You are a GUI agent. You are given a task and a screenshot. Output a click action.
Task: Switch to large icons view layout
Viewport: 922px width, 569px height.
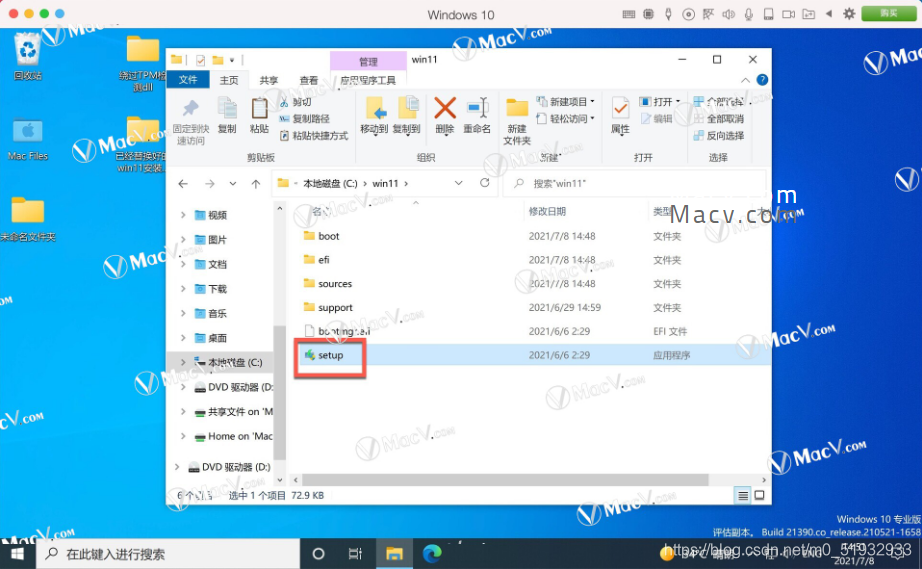pos(760,496)
